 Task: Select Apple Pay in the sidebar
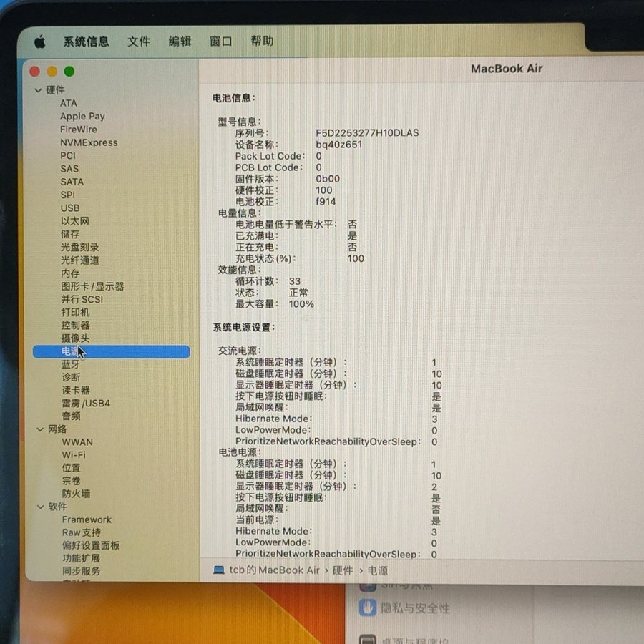pos(82,116)
